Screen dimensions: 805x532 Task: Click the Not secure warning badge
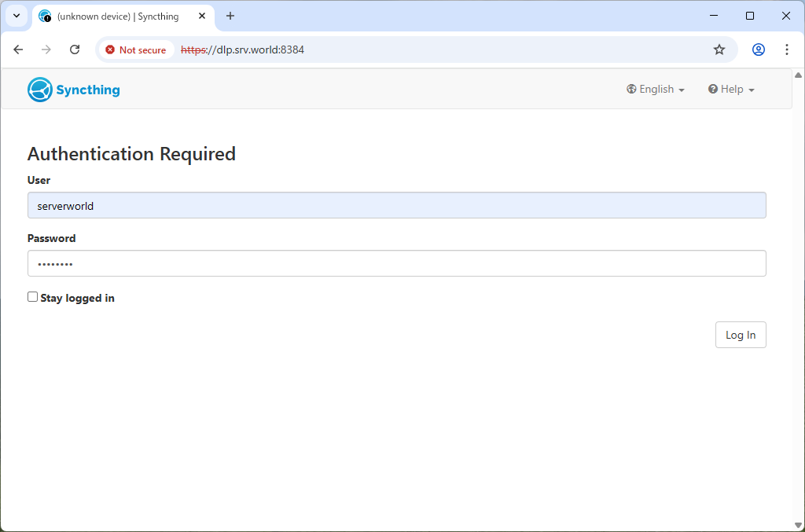[136, 50]
